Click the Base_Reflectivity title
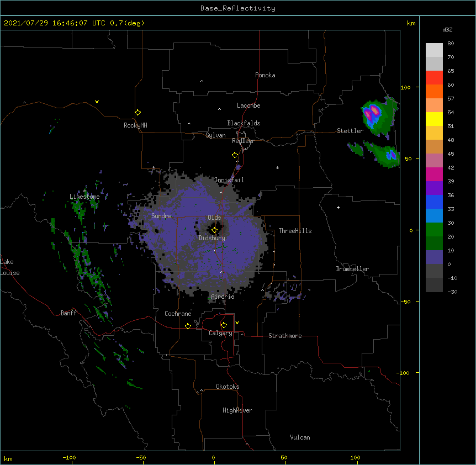The height and width of the screenshot is (465, 476). click(x=238, y=8)
